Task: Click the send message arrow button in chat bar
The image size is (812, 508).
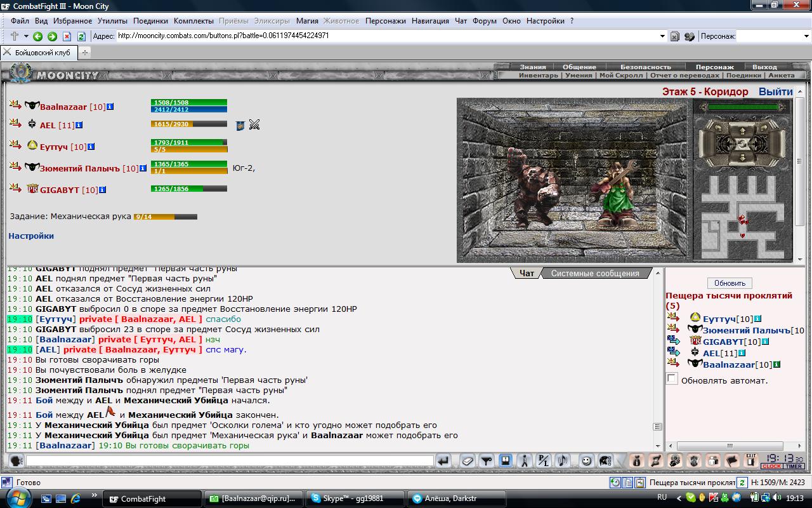Action: (x=444, y=461)
